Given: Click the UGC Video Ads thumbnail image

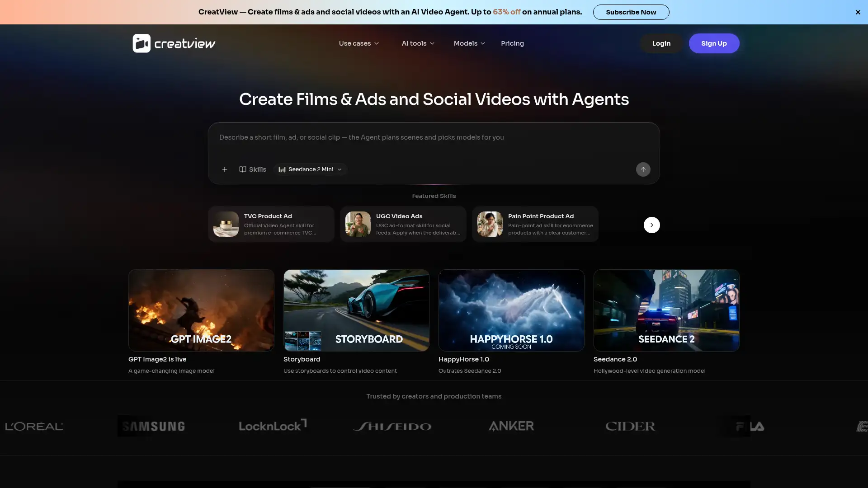Looking at the screenshot, I should (358, 224).
